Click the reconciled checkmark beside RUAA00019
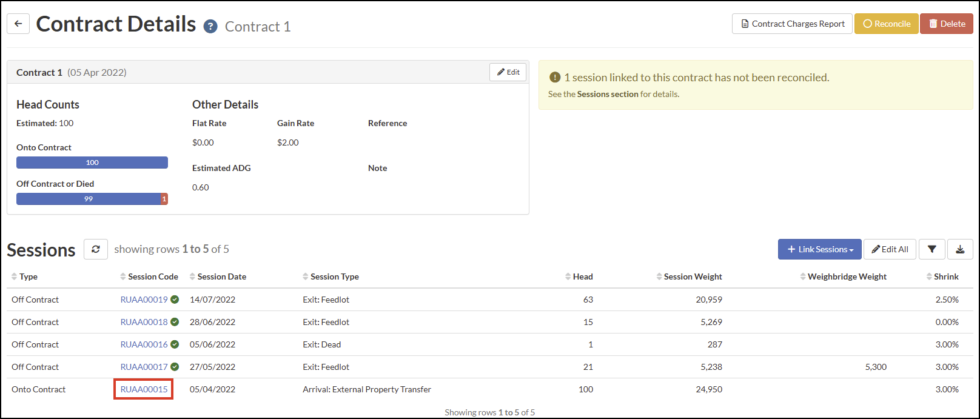This screenshot has width=980, height=419. (x=175, y=300)
